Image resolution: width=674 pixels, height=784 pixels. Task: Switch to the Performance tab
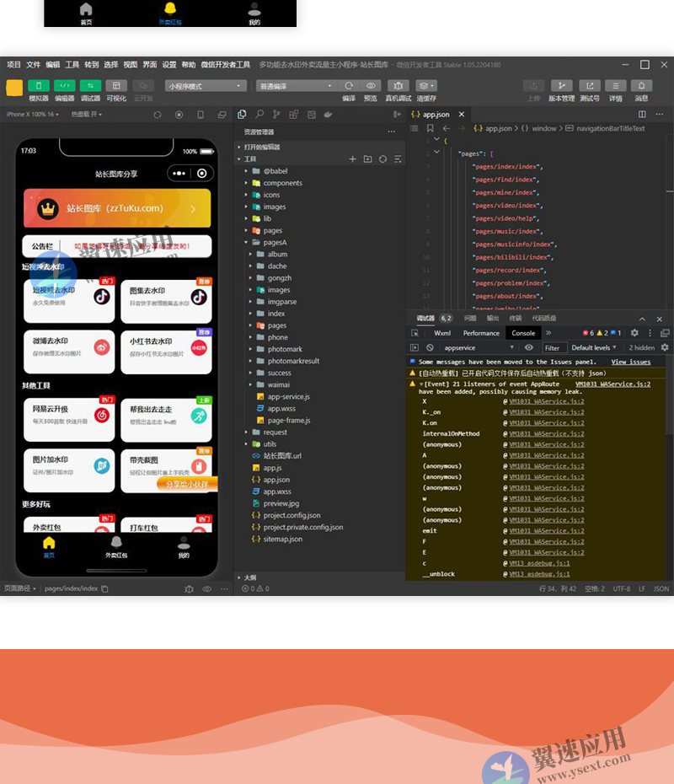(x=481, y=333)
